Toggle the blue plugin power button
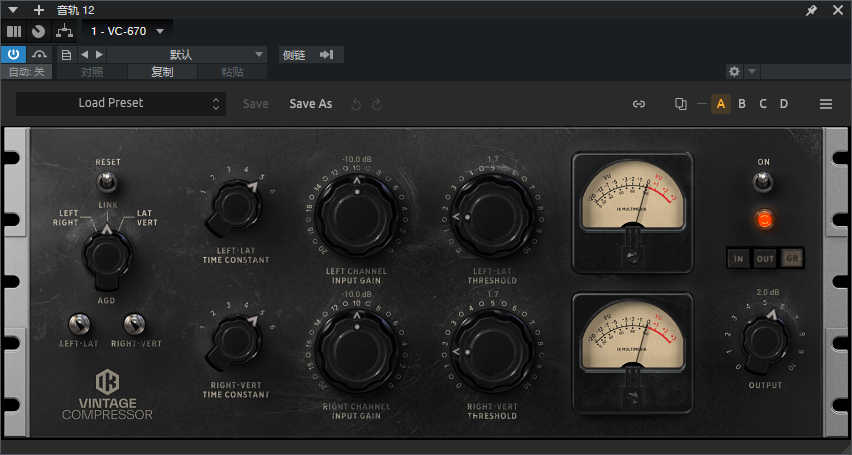Viewport: 852px width, 455px height. click(x=14, y=54)
